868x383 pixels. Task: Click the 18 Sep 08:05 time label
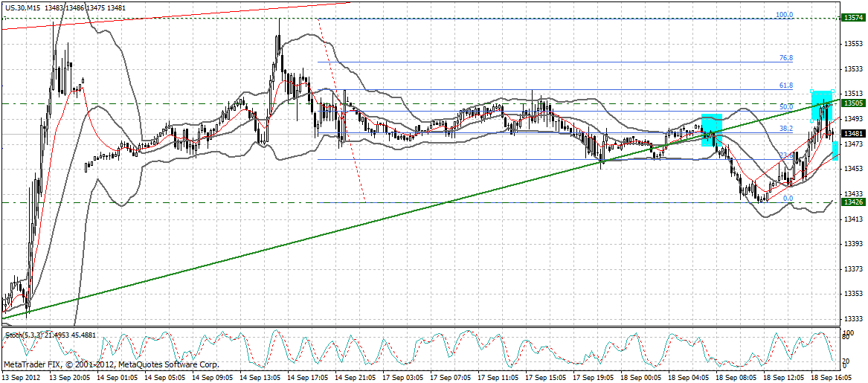tap(735, 378)
